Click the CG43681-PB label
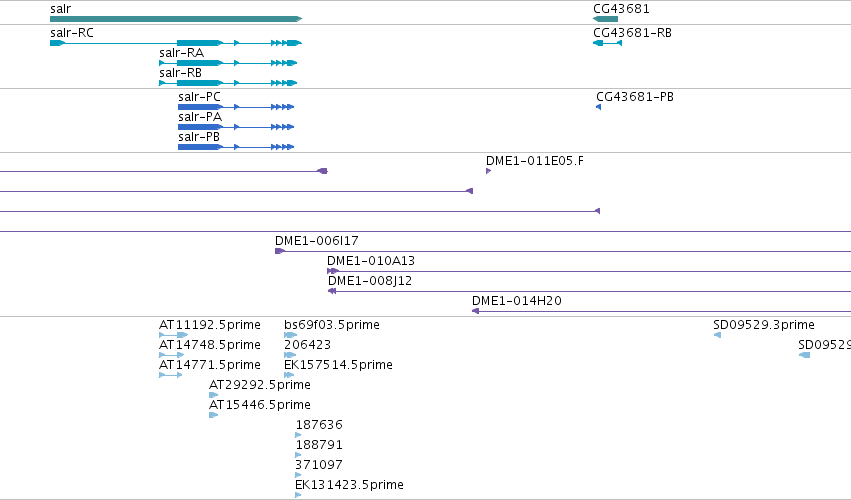 [x=634, y=97]
